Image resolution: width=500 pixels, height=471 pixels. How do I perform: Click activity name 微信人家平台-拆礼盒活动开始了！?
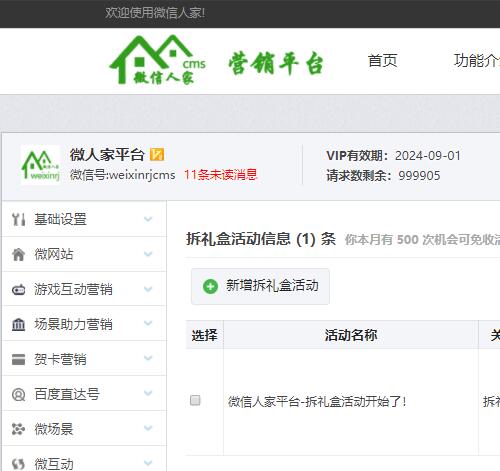tap(317, 401)
